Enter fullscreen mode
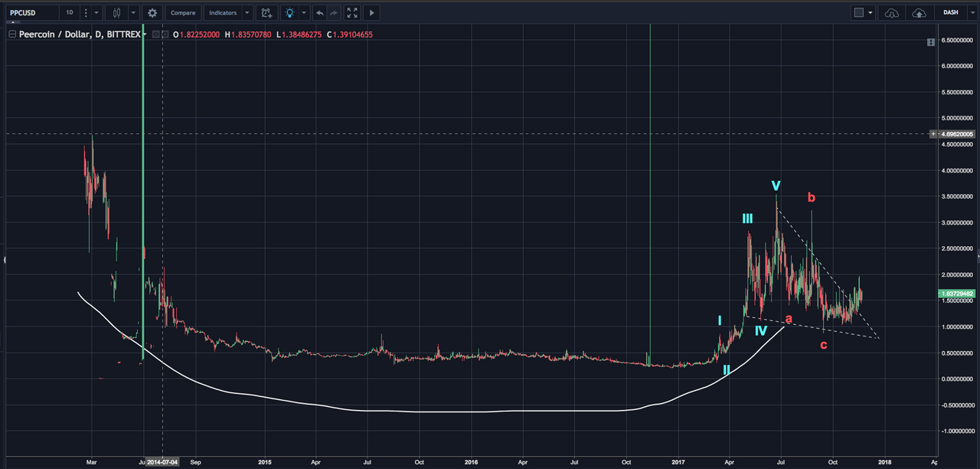 (x=351, y=12)
